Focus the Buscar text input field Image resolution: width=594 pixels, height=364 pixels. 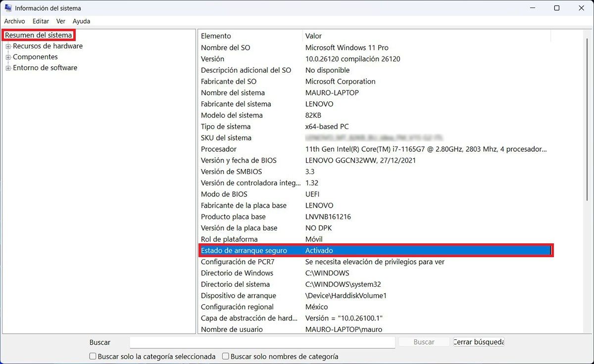(x=262, y=342)
